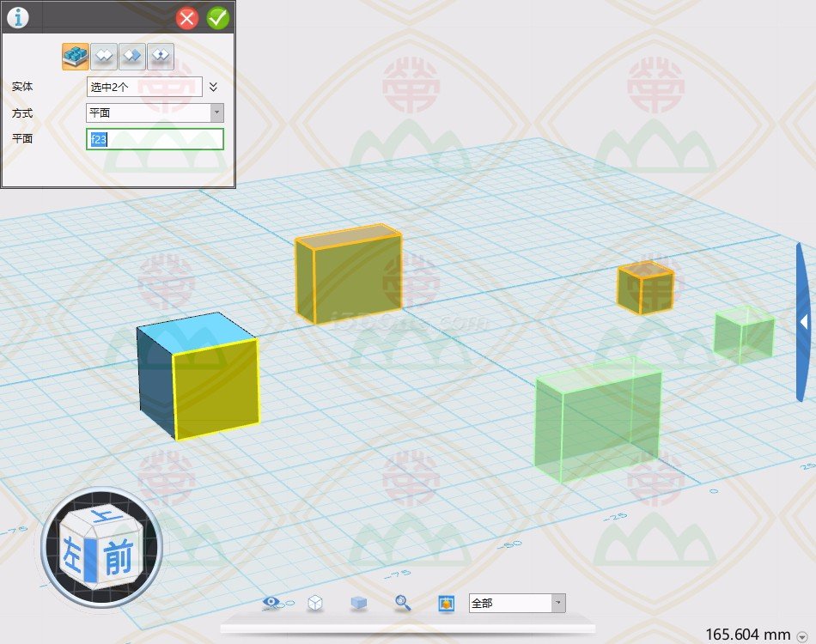816x644 pixels.
Task: Click the solid shaded cube display icon
Action: pos(358,604)
